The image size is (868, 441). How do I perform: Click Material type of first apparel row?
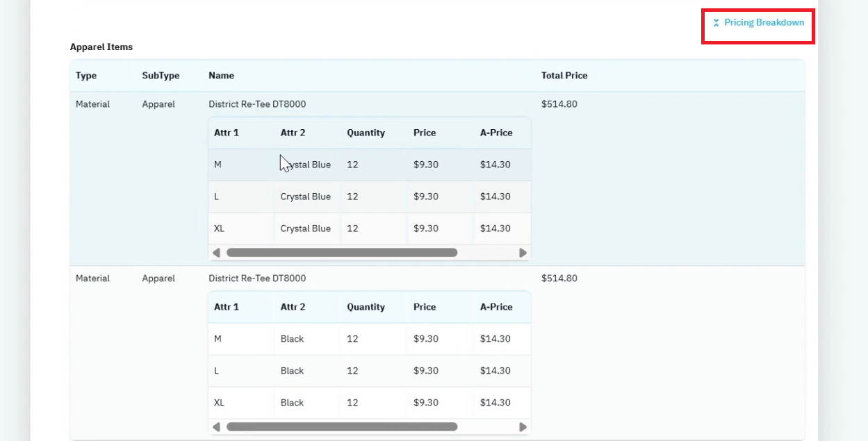(x=92, y=104)
